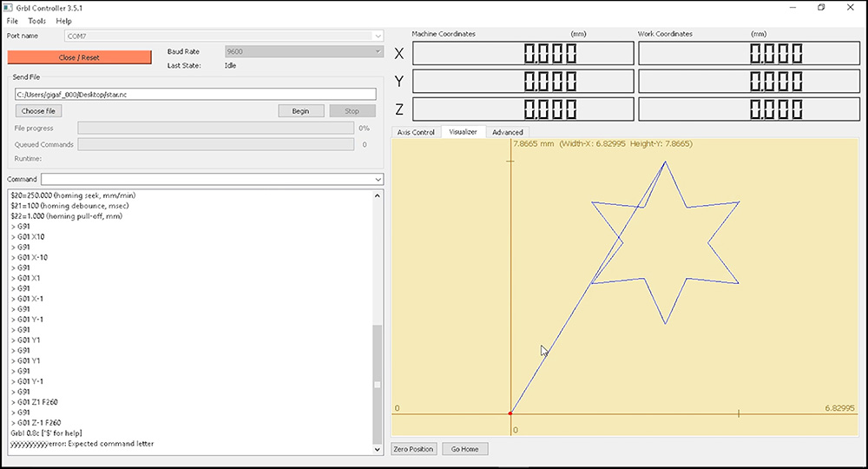Expand the Command history dropdown arrow
Screen dimensions: 868x469
378,180
